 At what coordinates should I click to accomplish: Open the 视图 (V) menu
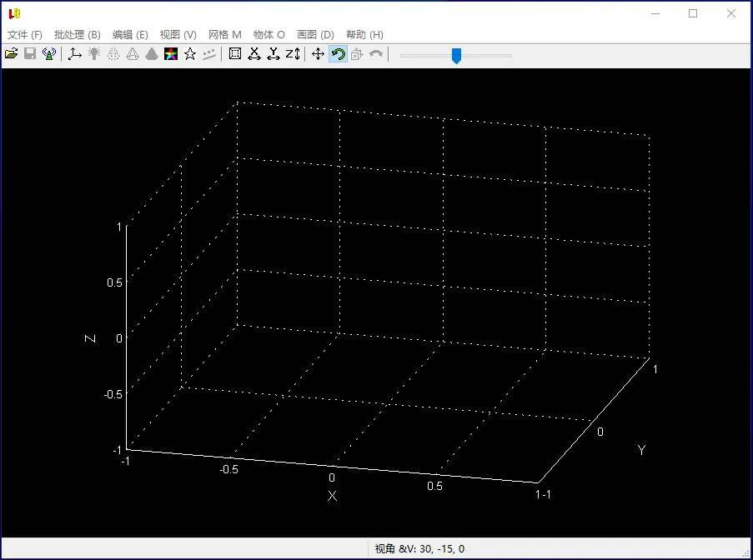[x=178, y=34]
